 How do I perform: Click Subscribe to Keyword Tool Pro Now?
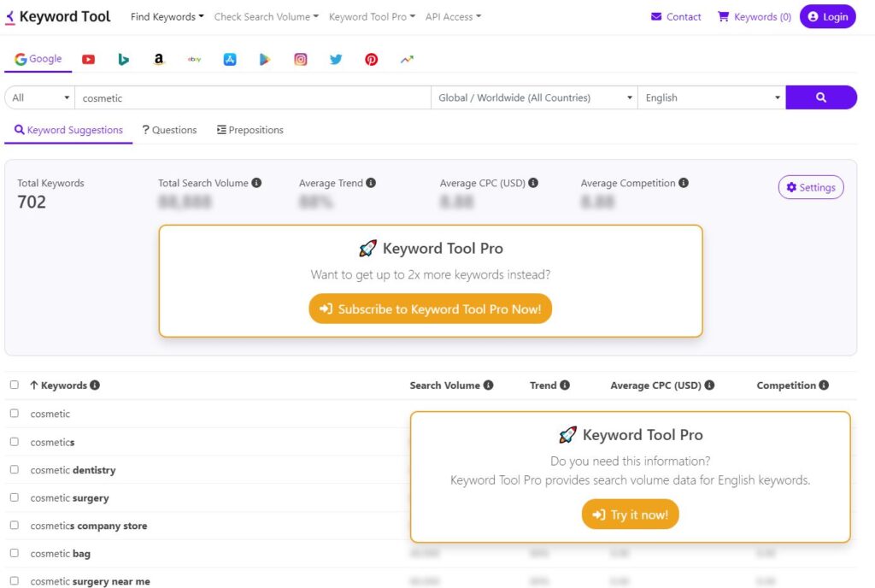coord(431,309)
